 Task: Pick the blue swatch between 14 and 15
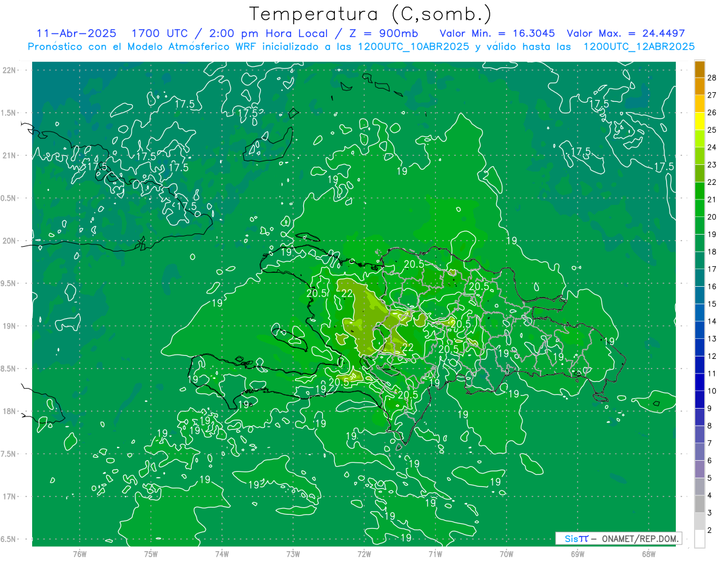[699, 312]
